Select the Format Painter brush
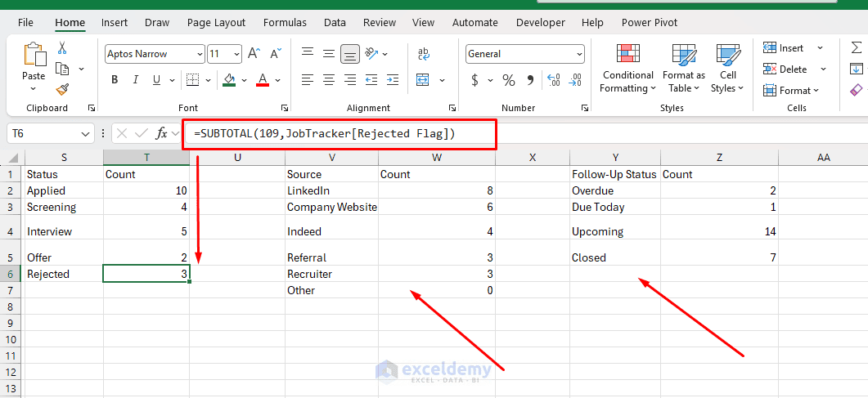868x398 pixels. point(62,89)
